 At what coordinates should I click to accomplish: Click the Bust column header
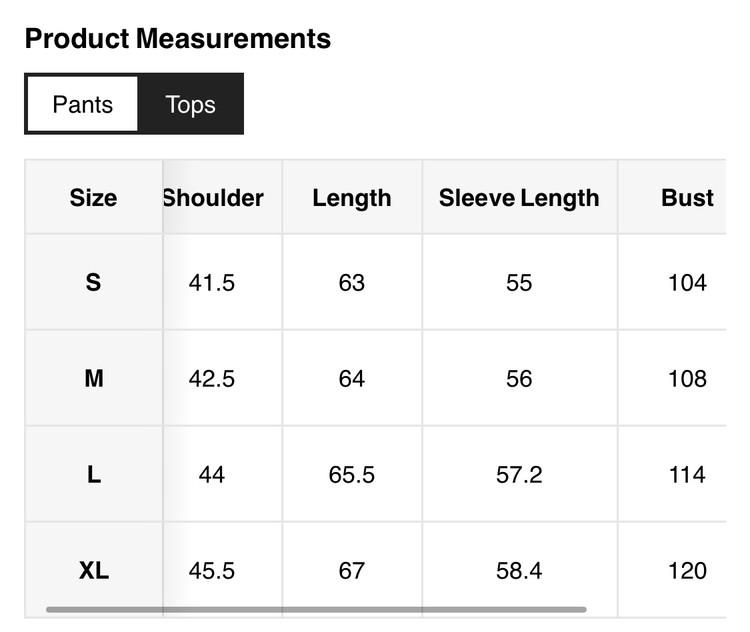point(687,198)
